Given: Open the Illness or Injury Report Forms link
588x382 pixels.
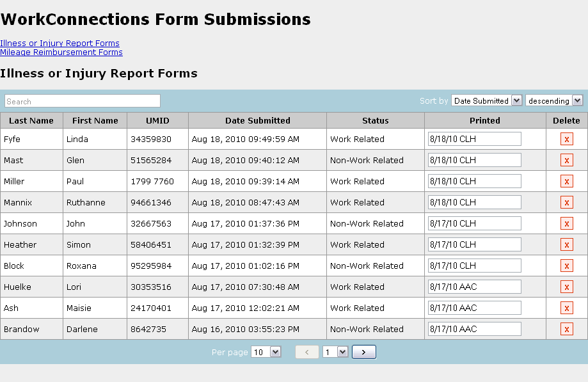Looking at the screenshot, I should pyautogui.click(x=60, y=44).
